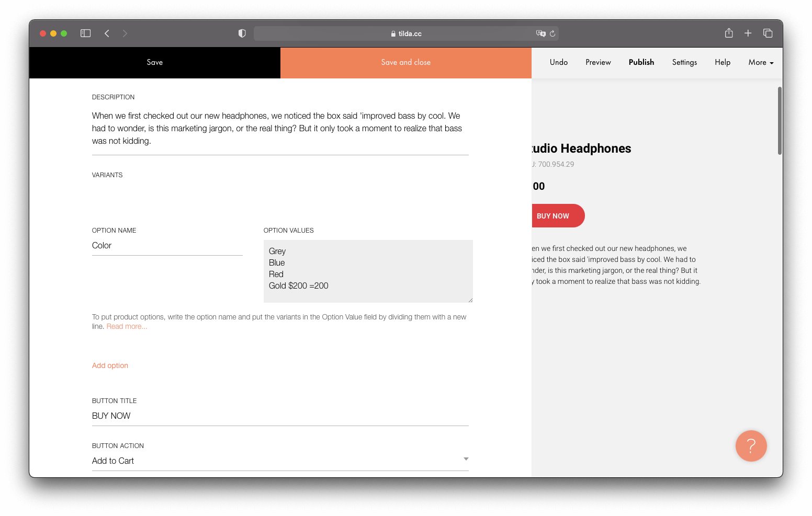
Task: Click the Save and close button
Action: tap(405, 62)
